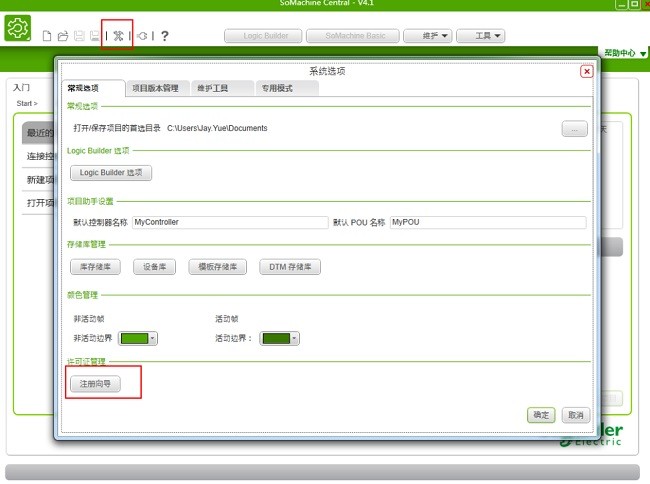Image resolution: width=650 pixels, height=484 pixels.
Task: Open help with question mark icon
Action: pyautogui.click(x=165, y=36)
